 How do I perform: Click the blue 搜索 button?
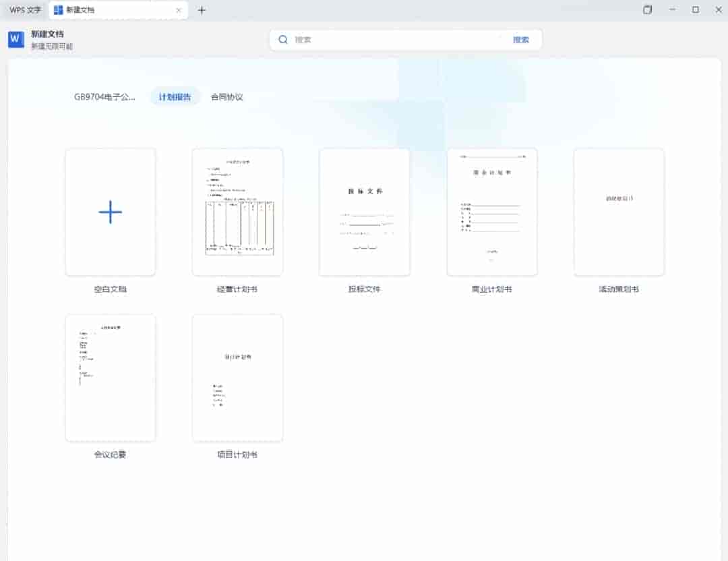coord(520,40)
